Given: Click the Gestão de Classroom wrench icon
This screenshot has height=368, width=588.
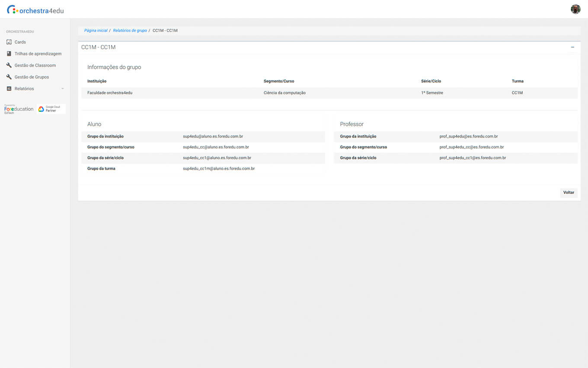Looking at the screenshot, I should coord(9,65).
